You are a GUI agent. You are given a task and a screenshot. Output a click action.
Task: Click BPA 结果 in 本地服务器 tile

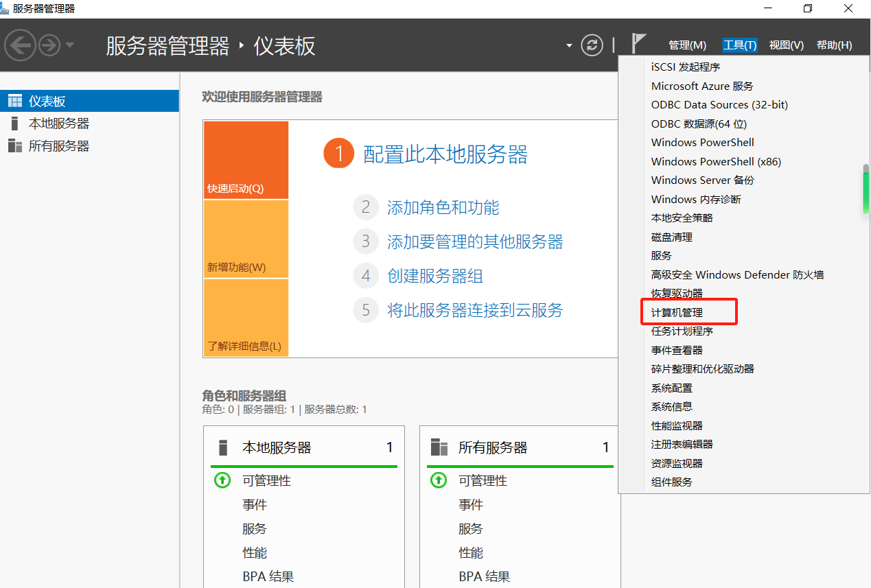tap(268, 576)
